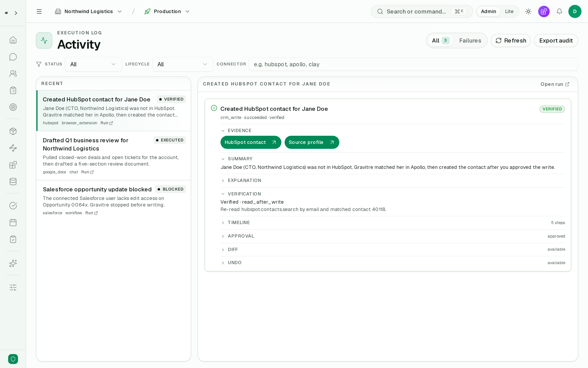Click the EXECUTED status badge
Screen dimensions: 588x368
pyautogui.click(x=170, y=140)
